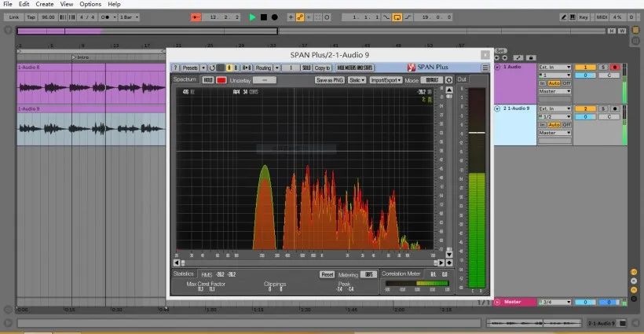Toggle the spectrum HOLD button
This screenshot has width=644, height=334.
click(x=208, y=80)
